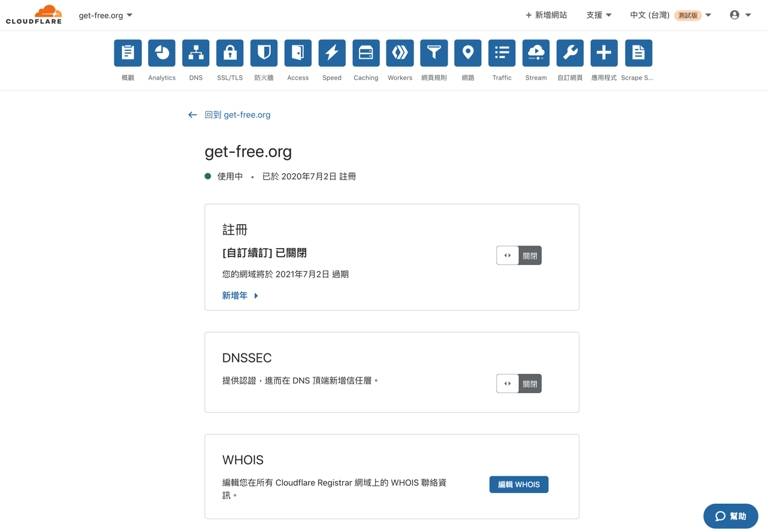767x532 pixels.
Task: Open the 中文 (台灣) language dropdown
Action: click(x=670, y=15)
